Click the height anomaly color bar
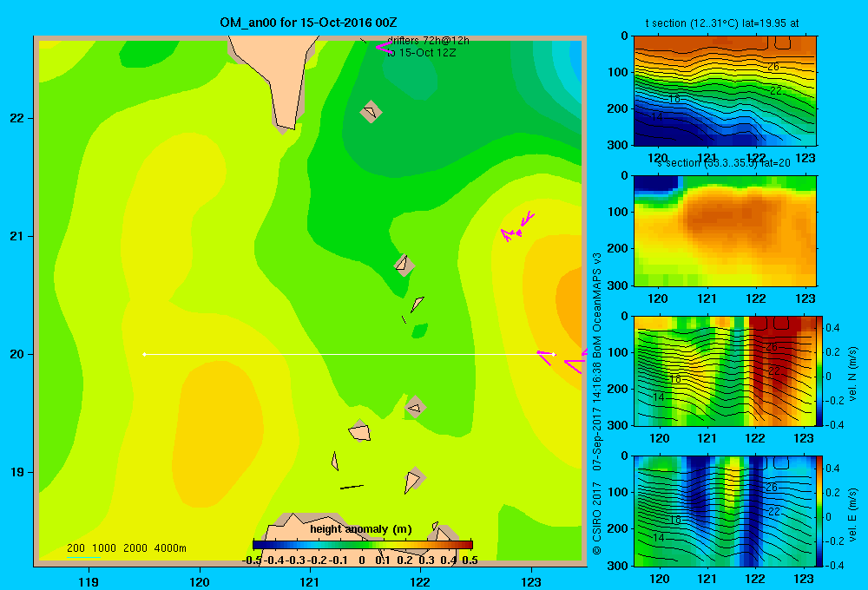868x590 pixels. [363, 545]
